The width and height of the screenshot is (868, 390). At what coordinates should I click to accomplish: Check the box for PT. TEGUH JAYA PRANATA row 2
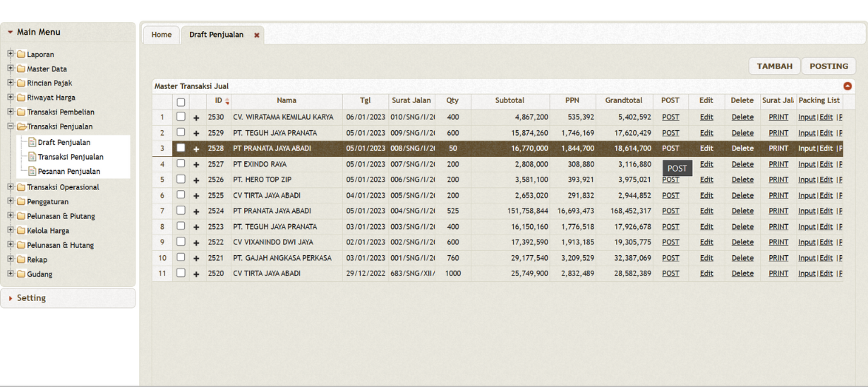tap(181, 133)
